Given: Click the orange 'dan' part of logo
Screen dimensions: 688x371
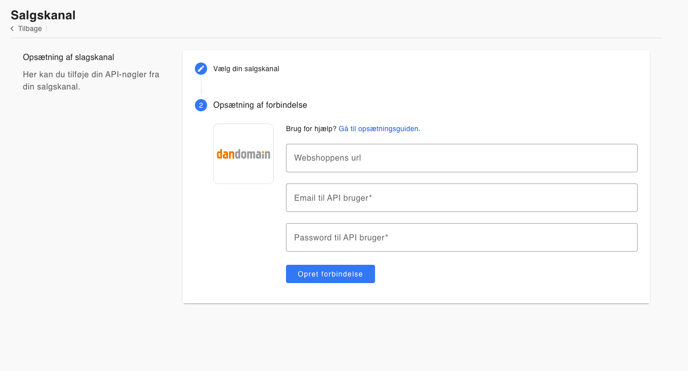Looking at the screenshot, I should tap(226, 154).
